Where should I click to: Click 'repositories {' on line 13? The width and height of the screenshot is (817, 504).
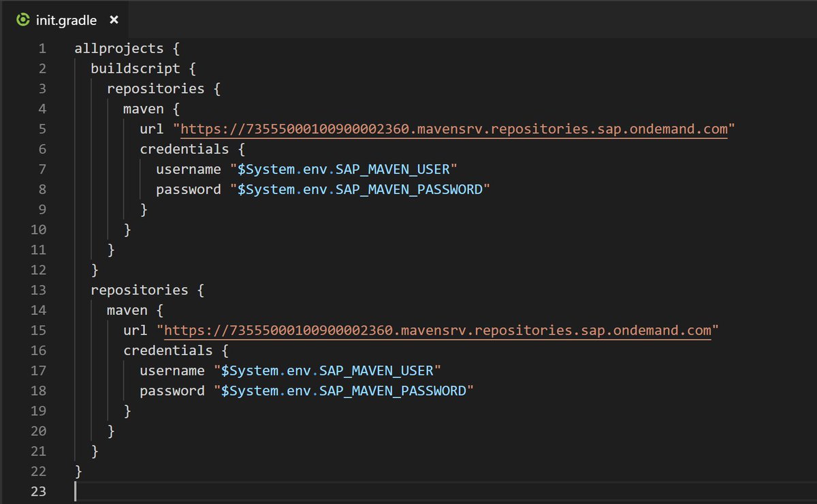click(148, 290)
